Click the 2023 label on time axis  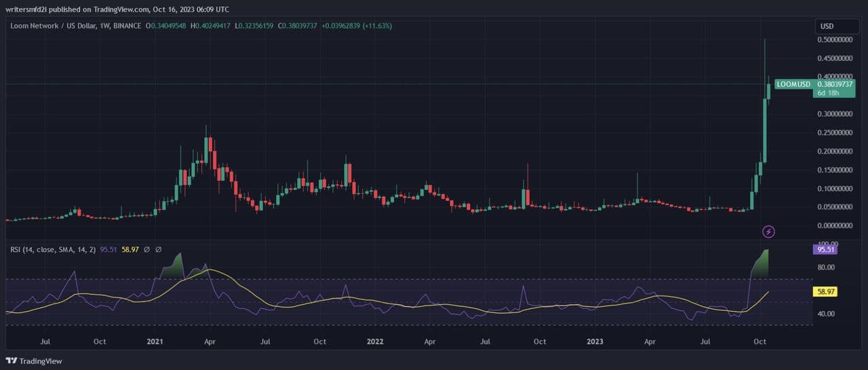click(595, 341)
